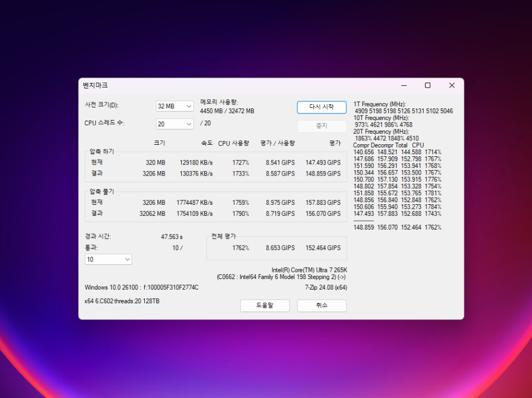Select the 130376 KB/s speed value
This screenshot has width=532, height=398.
196,173
